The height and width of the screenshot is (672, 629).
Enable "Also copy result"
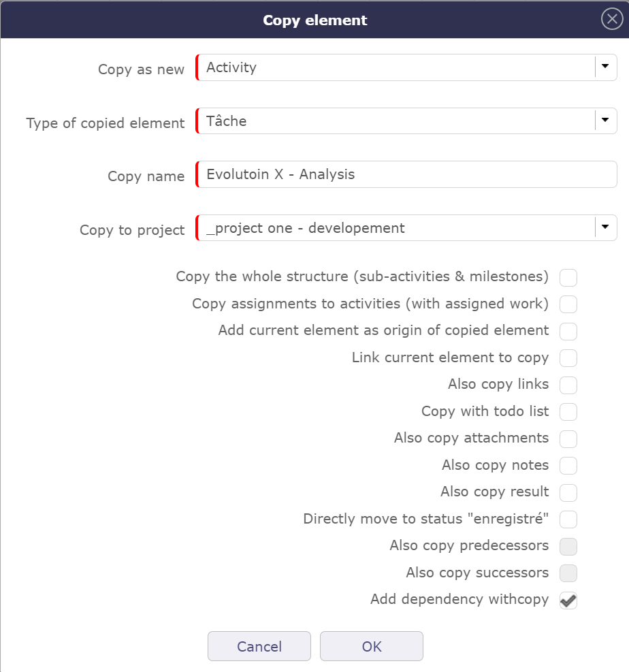click(568, 492)
